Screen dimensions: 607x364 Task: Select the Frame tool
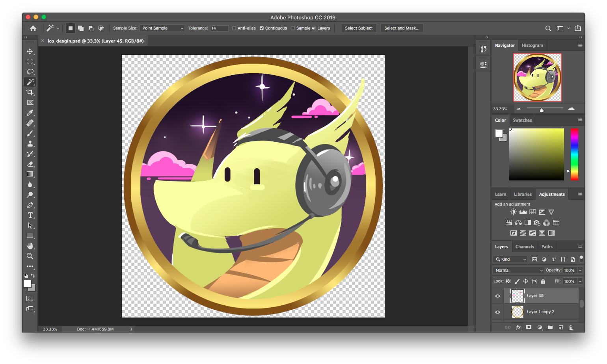click(x=30, y=102)
